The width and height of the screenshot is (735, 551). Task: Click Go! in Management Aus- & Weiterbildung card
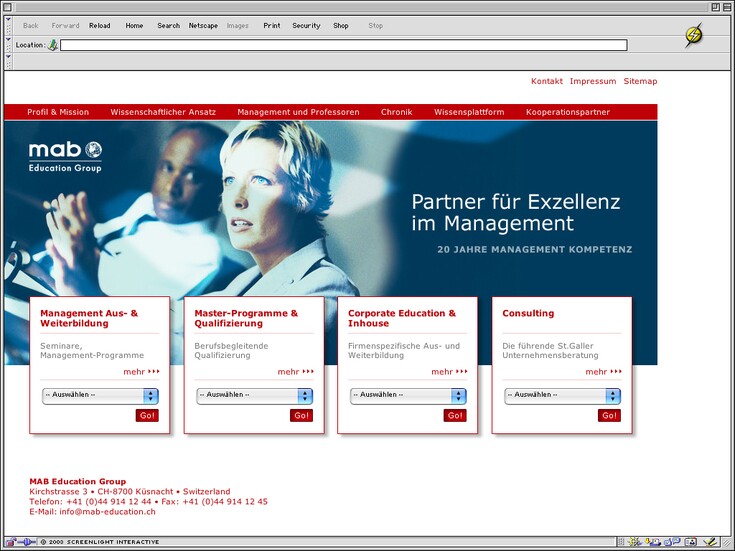pyautogui.click(x=147, y=415)
